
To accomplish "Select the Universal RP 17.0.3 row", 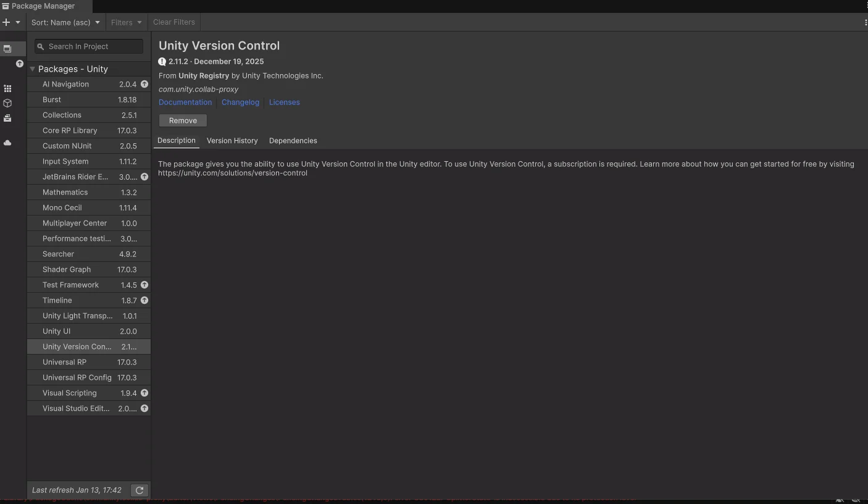I will 89,362.
